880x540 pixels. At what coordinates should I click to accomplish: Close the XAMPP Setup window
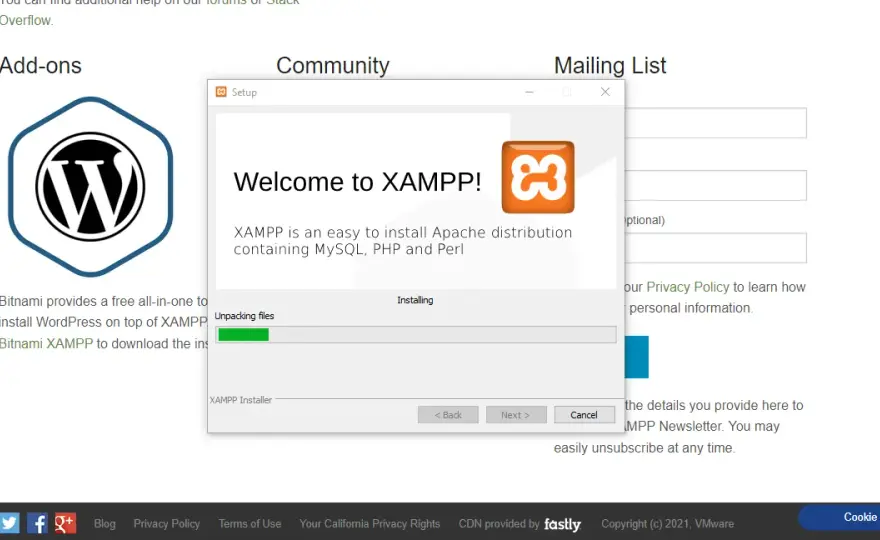point(605,92)
